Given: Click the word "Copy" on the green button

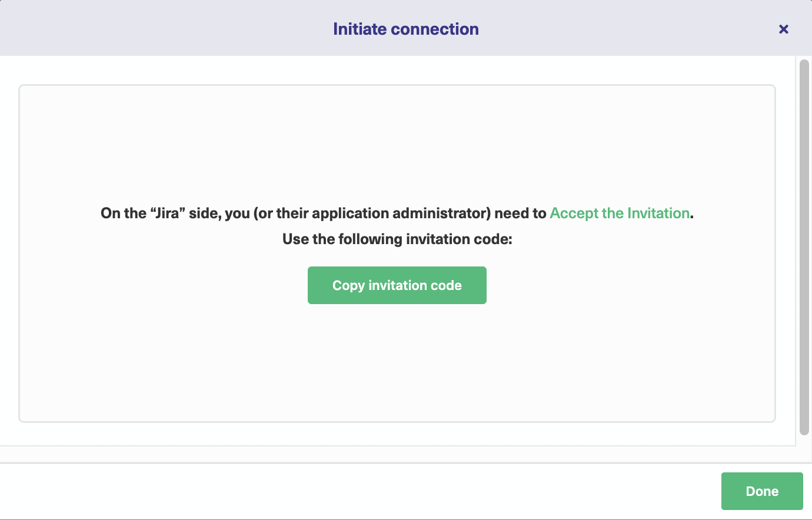Looking at the screenshot, I should click(348, 285).
